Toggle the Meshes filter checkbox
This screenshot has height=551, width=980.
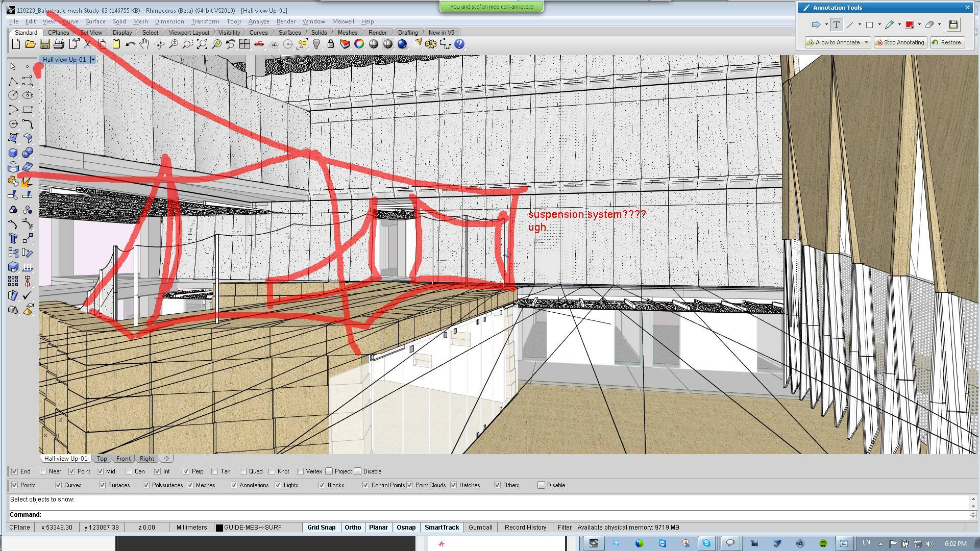point(190,485)
